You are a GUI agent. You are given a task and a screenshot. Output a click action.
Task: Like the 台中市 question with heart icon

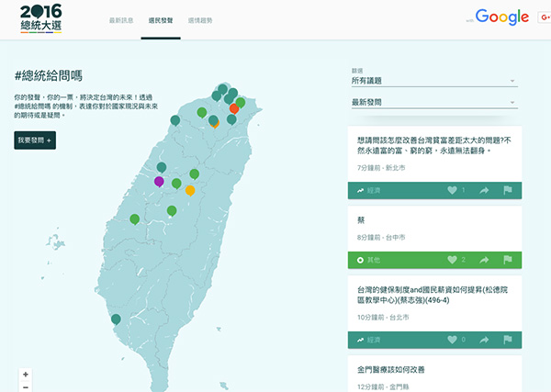[x=451, y=260]
